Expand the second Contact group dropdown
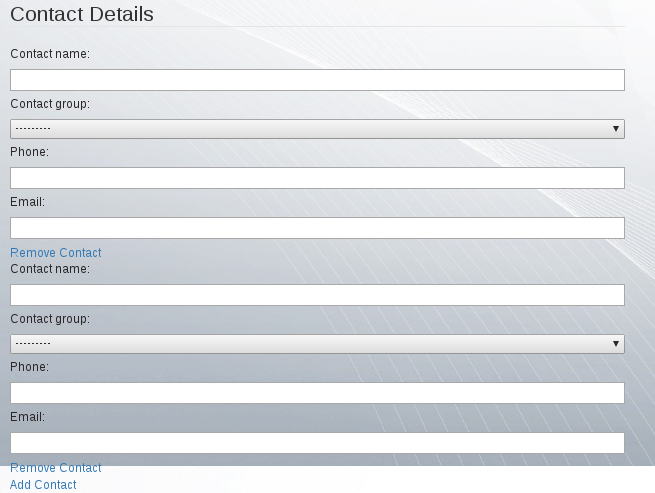The image size is (655, 493). point(317,344)
